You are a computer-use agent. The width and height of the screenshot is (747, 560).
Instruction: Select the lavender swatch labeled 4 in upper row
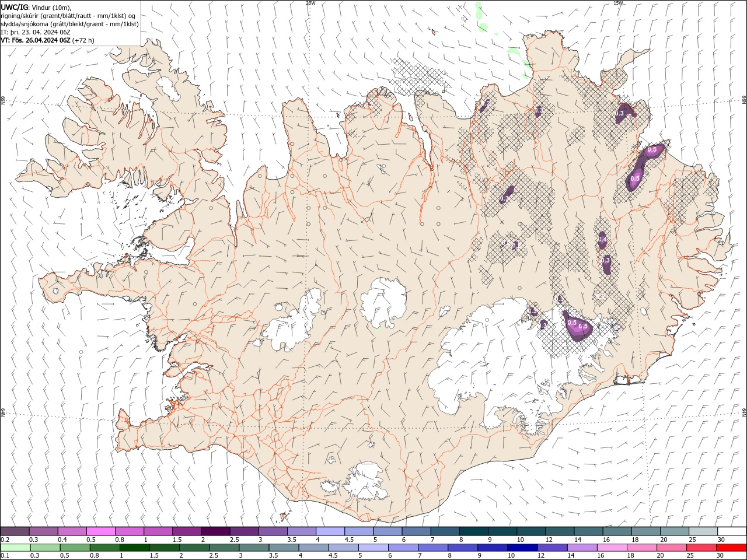(330, 531)
